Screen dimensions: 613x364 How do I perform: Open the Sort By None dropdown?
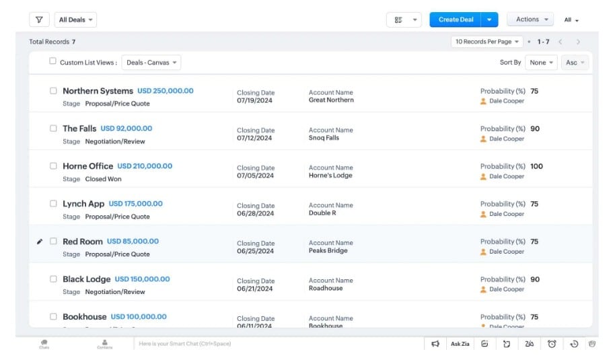pyautogui.click(x=541, y=63)
